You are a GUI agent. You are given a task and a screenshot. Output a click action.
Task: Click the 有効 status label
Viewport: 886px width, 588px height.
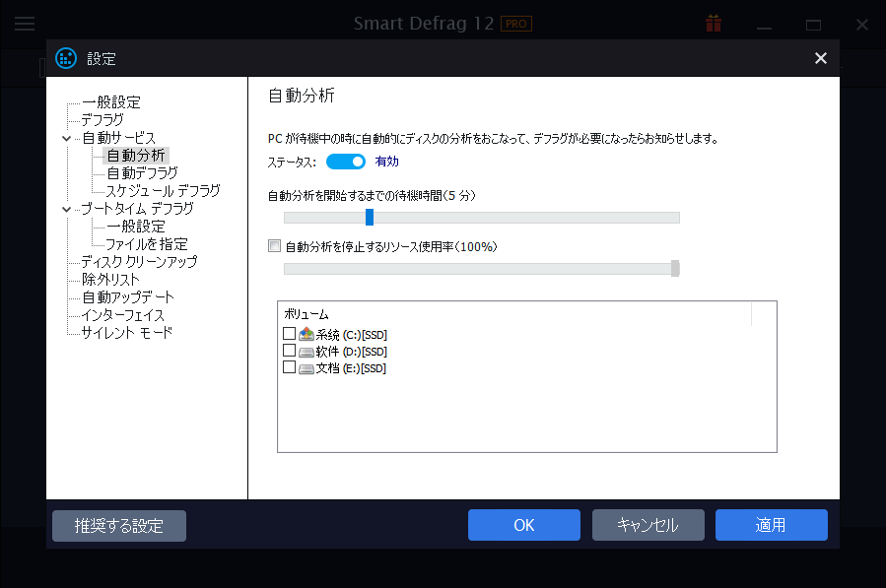click(387, 162)
